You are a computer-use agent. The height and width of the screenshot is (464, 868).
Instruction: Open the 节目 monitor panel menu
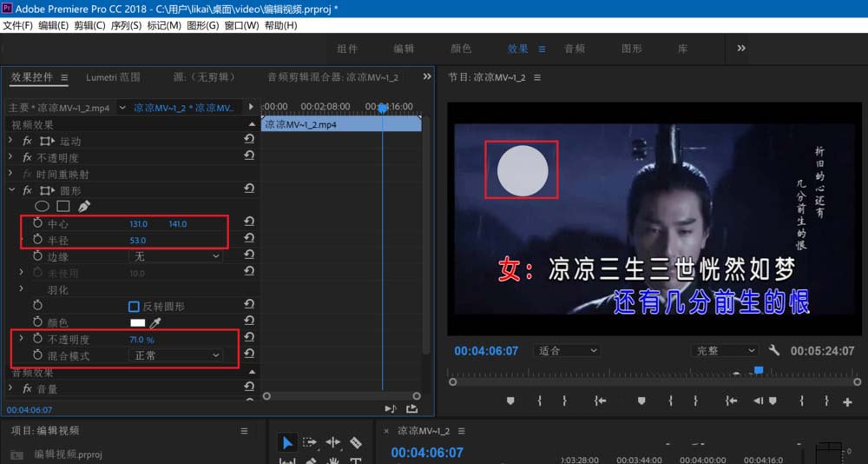pos(537,78)
